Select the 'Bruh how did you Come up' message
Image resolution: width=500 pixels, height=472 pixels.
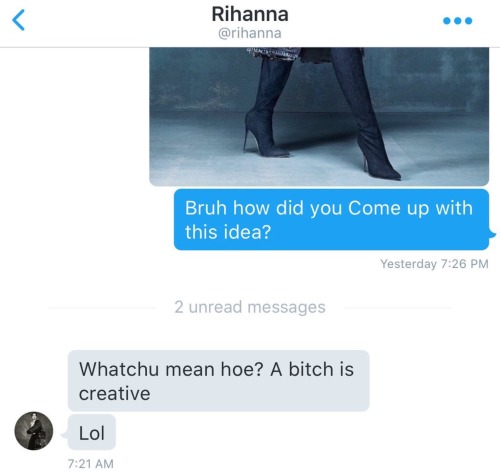331,219
